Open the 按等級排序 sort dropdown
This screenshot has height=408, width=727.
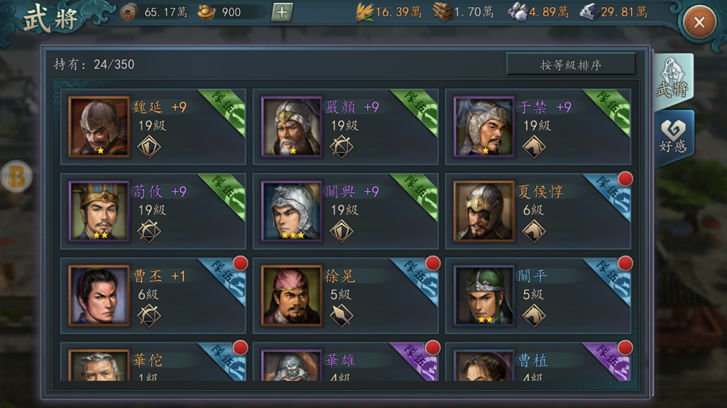coord(571,64)
